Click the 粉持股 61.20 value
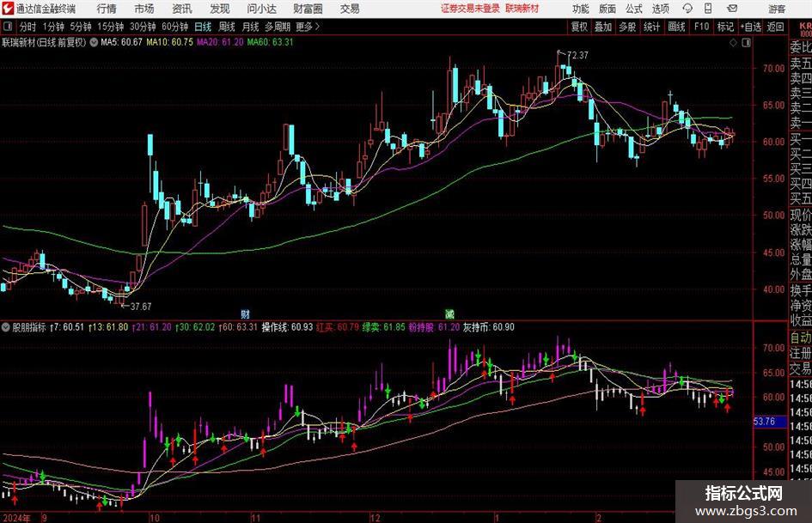Image resolution: width=812 pixels, height=523 pixels. pyautogui.click(x=435, y=327)
